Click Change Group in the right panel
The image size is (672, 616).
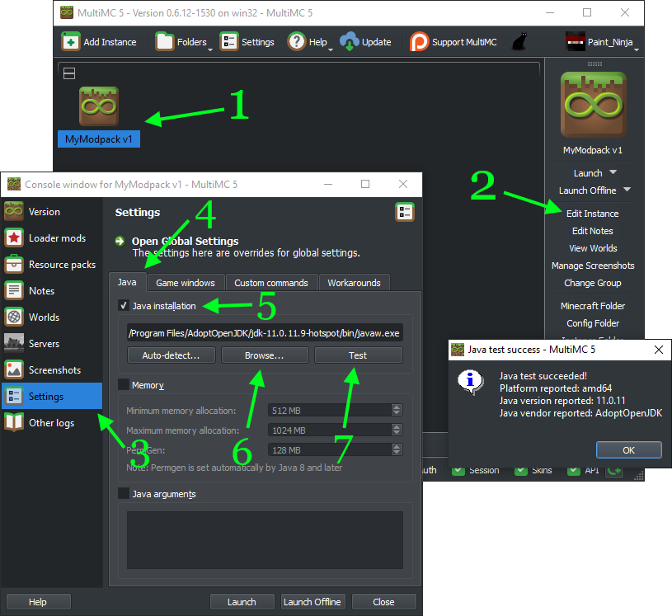[592, 283]
